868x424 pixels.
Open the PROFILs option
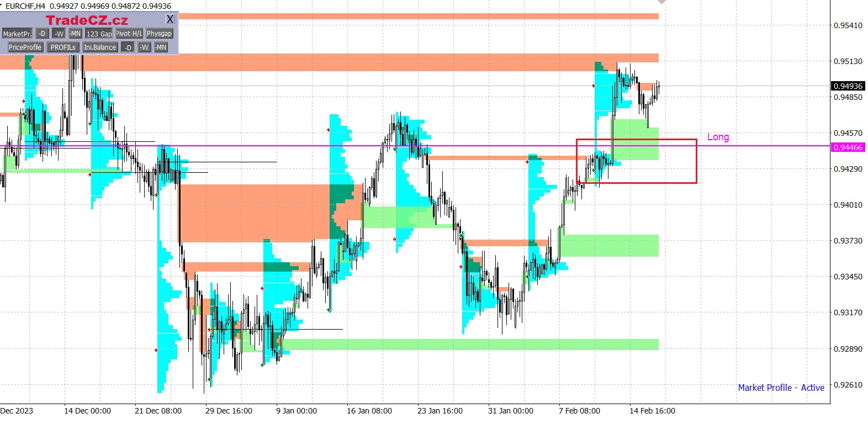click(62, 47)
